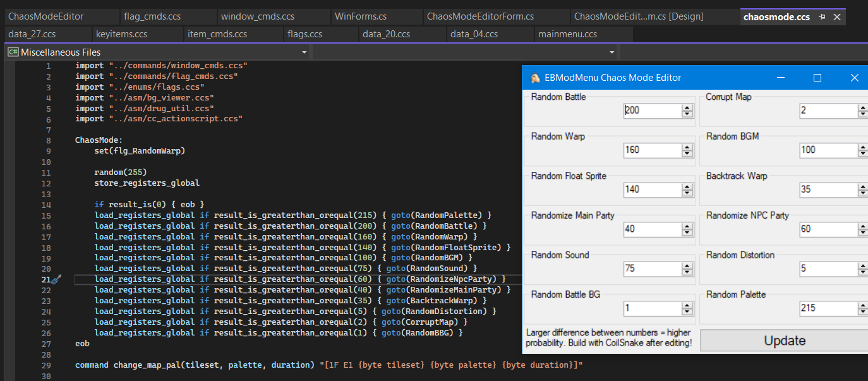Screen dimensions: 868x381
Task: Increase Random Battle value with up arrow
Action: (x=687, y=107)
